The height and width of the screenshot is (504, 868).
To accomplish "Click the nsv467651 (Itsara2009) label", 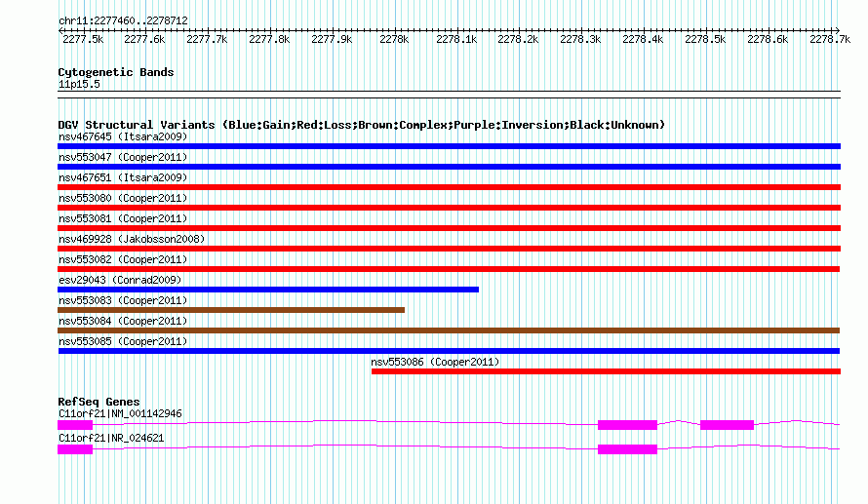I will pyautogui.click(x=123, y=177).
